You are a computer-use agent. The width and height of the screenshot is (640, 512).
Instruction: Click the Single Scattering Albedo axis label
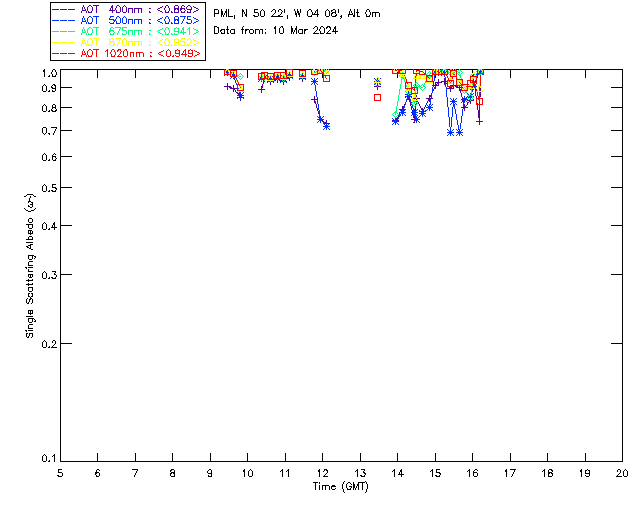coord(30,265)
